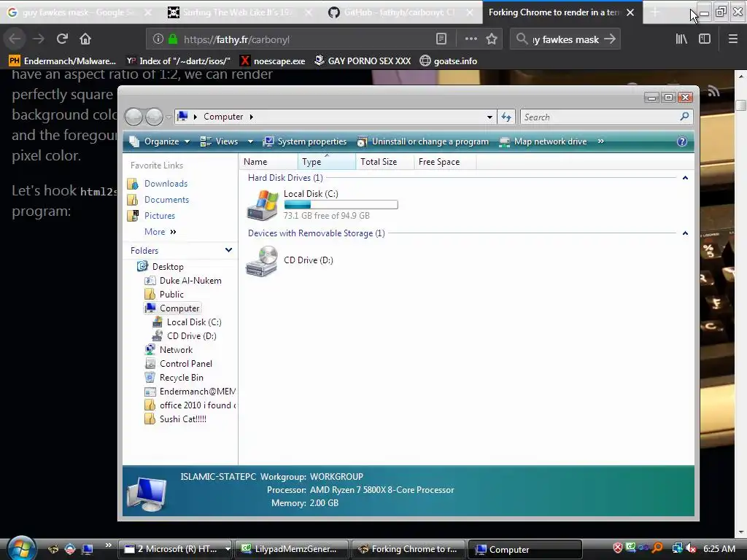Image resolution: width=747 pixels, height=560 pixels.
Task: Open Firefox hamburger menu
Action: pos(732,39)
